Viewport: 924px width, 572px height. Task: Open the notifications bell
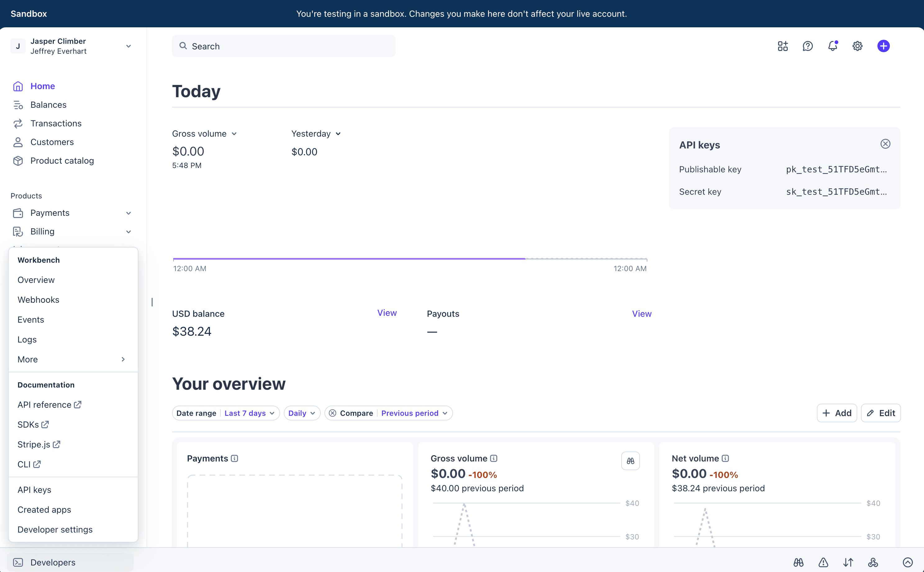832,46
